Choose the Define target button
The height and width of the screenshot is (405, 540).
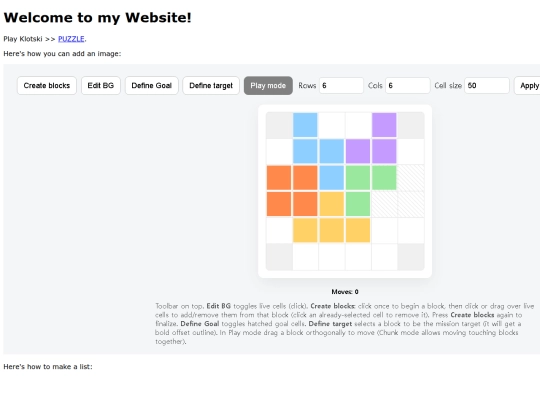211,85
